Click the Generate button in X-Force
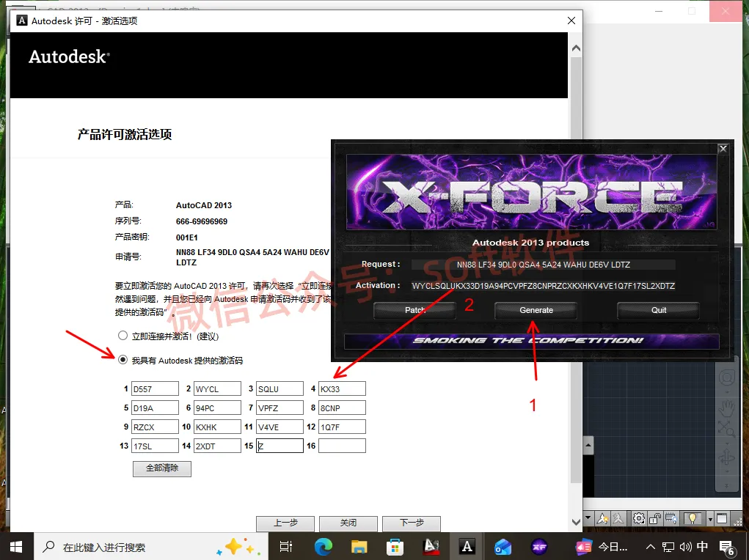This screenshot has height=560, width=749. [x=536, y=310]
